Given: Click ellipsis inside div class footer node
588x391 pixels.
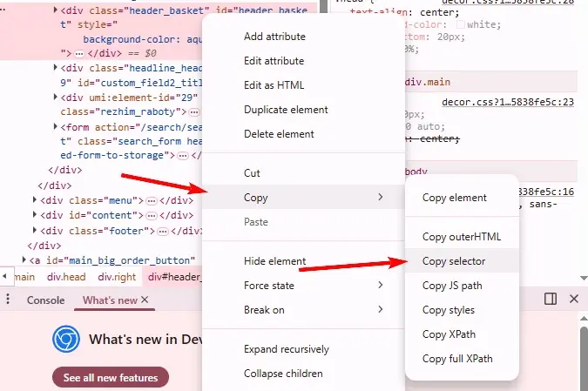Looking at the screenshot, I should [161, 231].
